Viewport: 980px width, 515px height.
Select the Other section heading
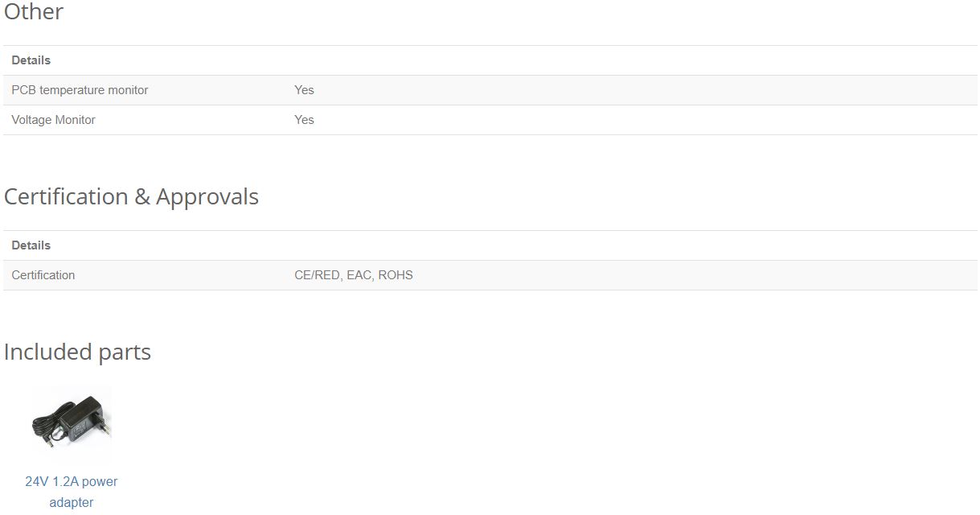(x=34, y=12)
